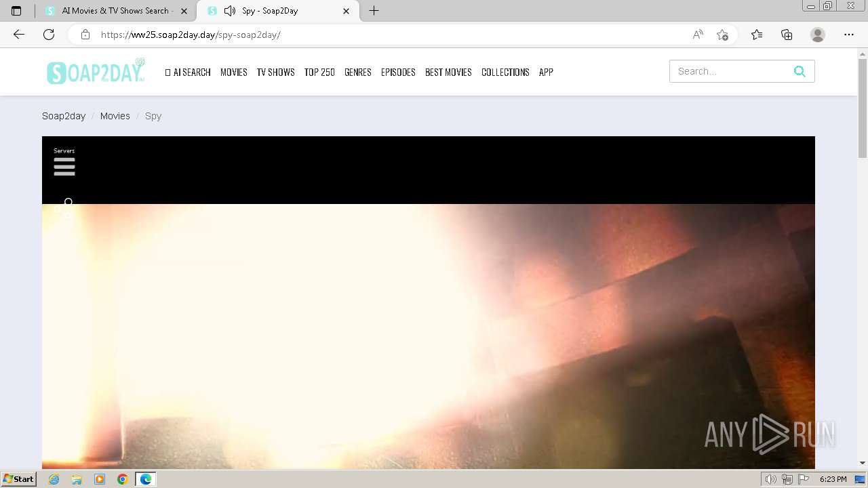Refresh the page
The image size is (868, 488).
point(49,35)
